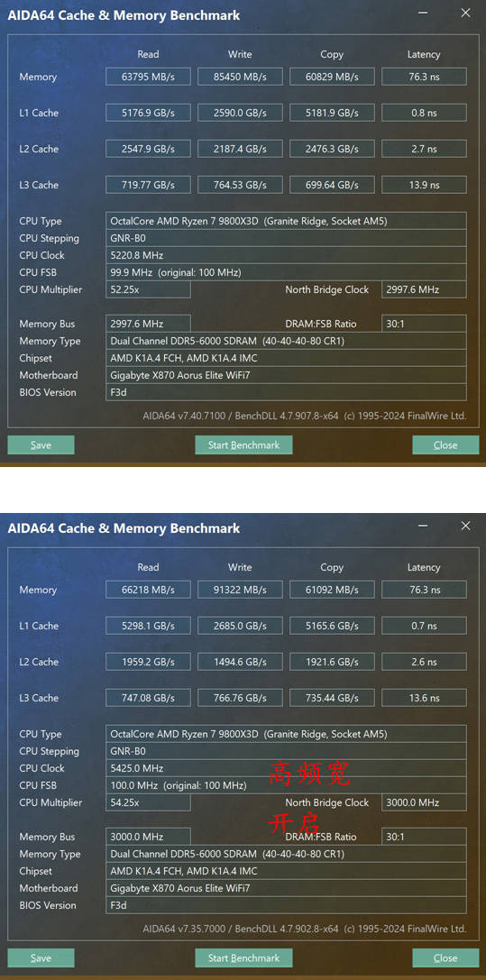The image size is (486, 980).
Task: Select L2 Cache Copy value 2476.3 GB/s
Action: (332, 149)
